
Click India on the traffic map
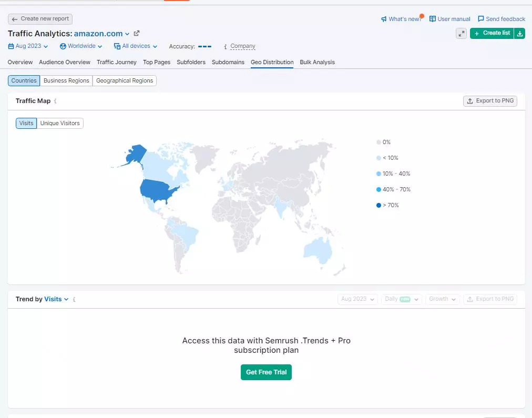click(281, 206)
